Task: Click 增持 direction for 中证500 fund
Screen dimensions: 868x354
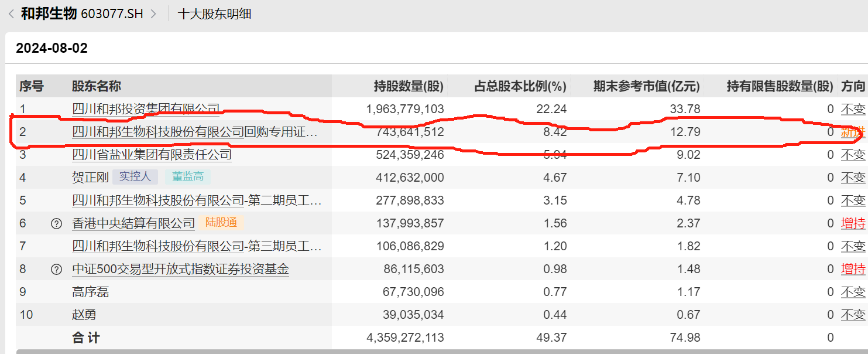Action: coord(853,270)
